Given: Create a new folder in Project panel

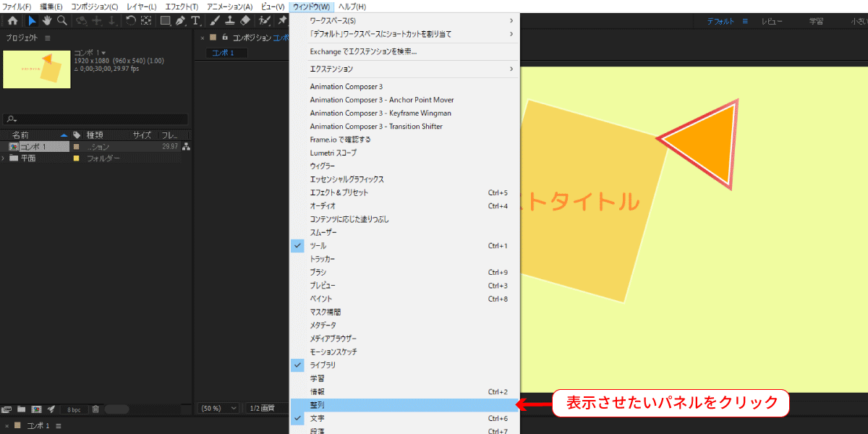Looking at the screenshot, I should pos(22,409).
